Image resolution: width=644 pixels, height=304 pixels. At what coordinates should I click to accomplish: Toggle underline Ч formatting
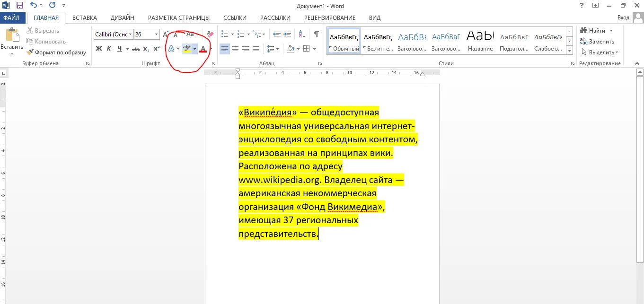pyautogui.click(x=119, y=49)
